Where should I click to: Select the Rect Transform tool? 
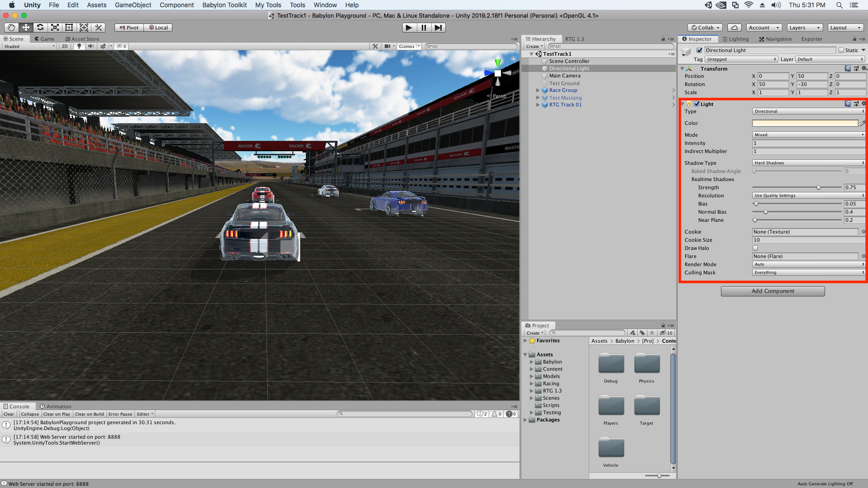click(69, 28)
